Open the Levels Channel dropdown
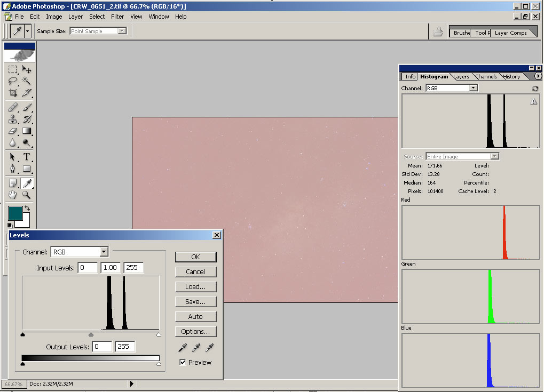The width and height of the screenshot is (544, 392). tap(104, 252)
